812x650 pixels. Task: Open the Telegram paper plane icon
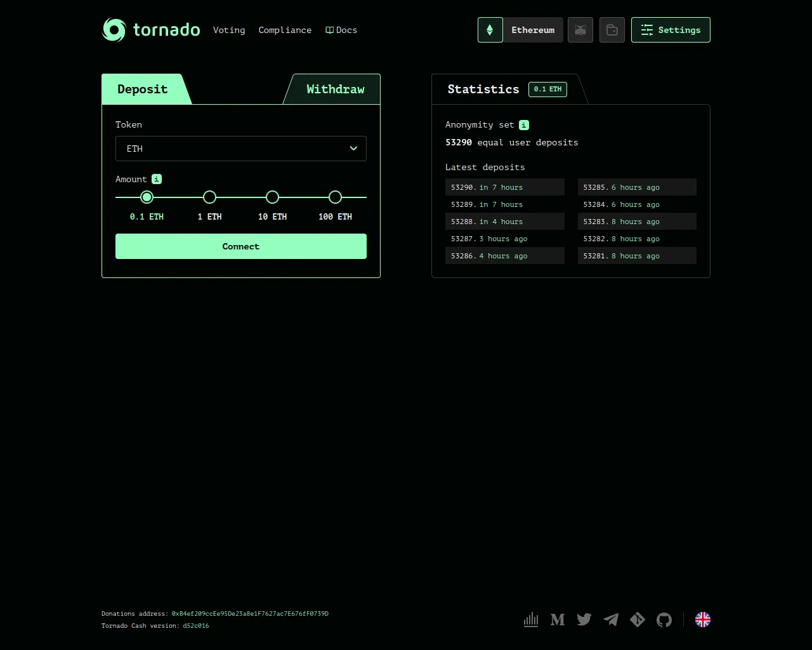611,620
